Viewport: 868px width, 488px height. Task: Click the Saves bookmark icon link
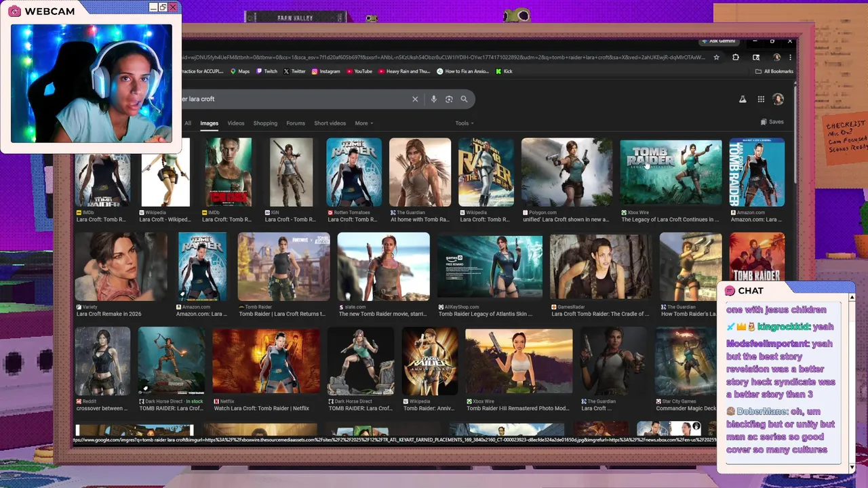[x=772, y=122]
